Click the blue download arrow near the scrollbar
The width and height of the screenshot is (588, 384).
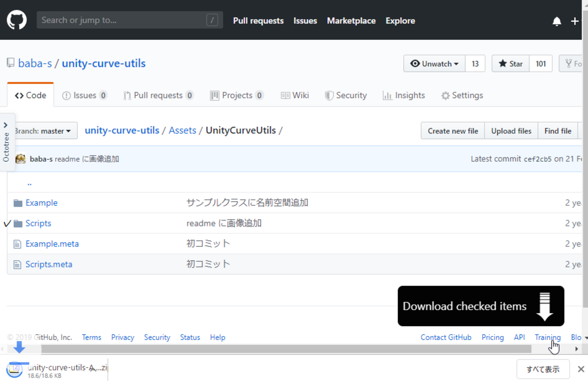(19, 348)
